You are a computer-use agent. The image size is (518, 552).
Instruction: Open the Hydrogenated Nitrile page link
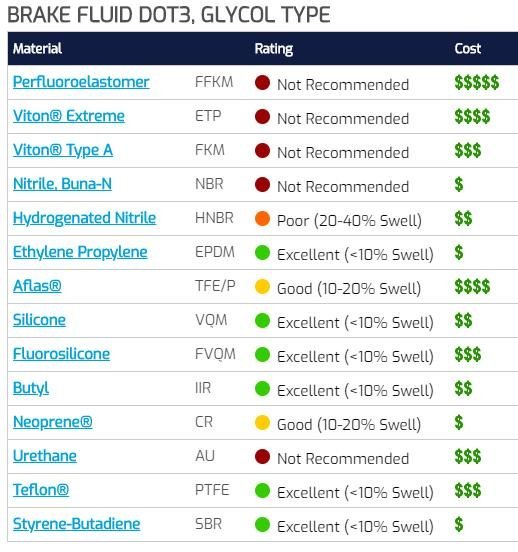click(85, 218)
